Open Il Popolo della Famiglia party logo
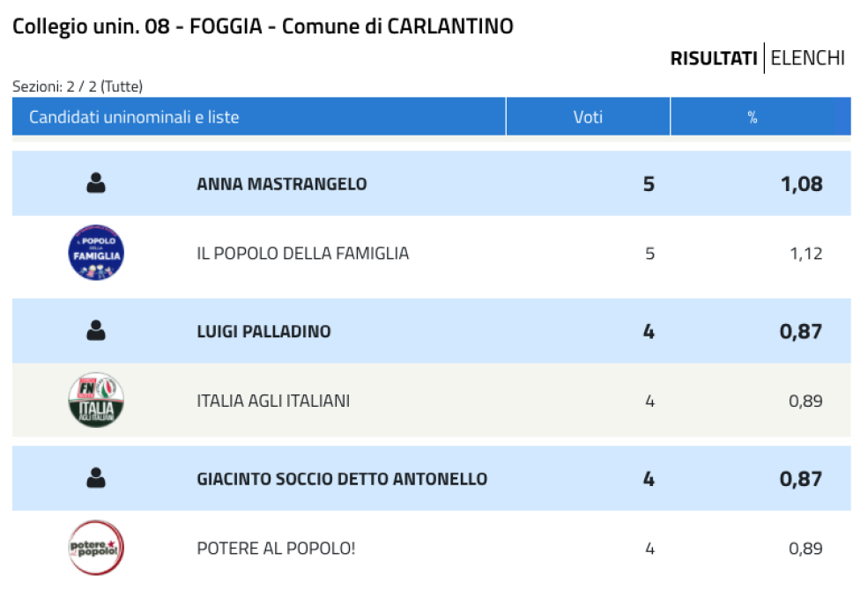 (96, 253)
